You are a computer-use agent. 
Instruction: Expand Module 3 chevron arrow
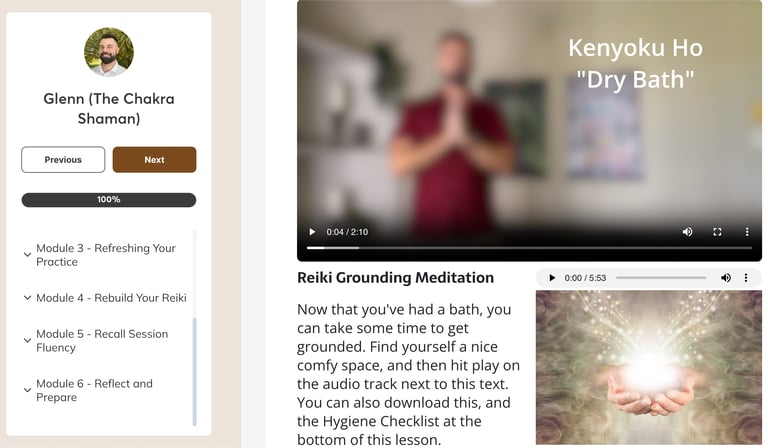tap(27, 255)
